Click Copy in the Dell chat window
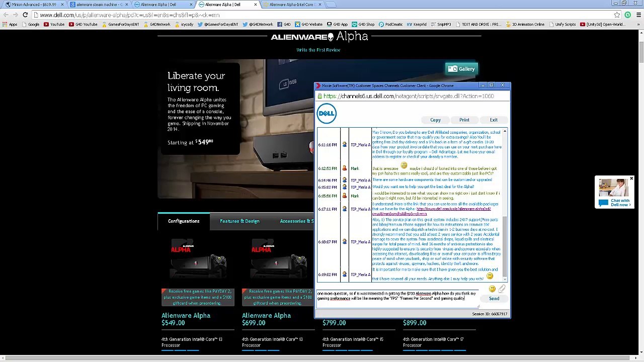 coord(435,120)
